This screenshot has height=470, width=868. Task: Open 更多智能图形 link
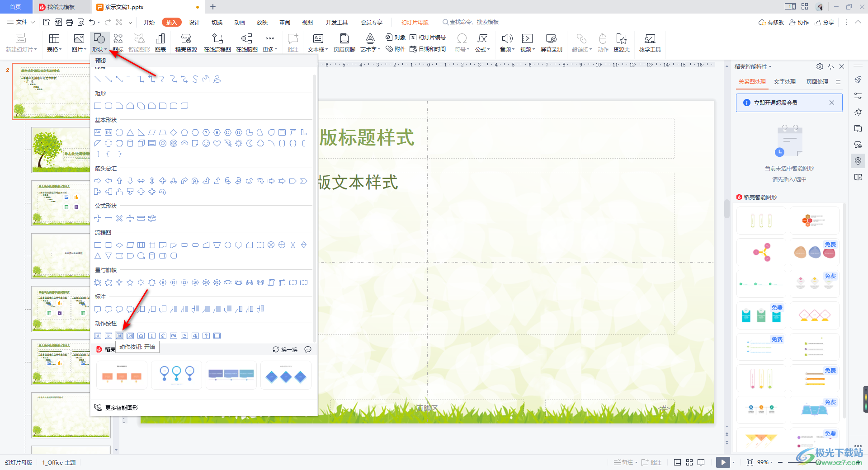(x=116, y=408)
